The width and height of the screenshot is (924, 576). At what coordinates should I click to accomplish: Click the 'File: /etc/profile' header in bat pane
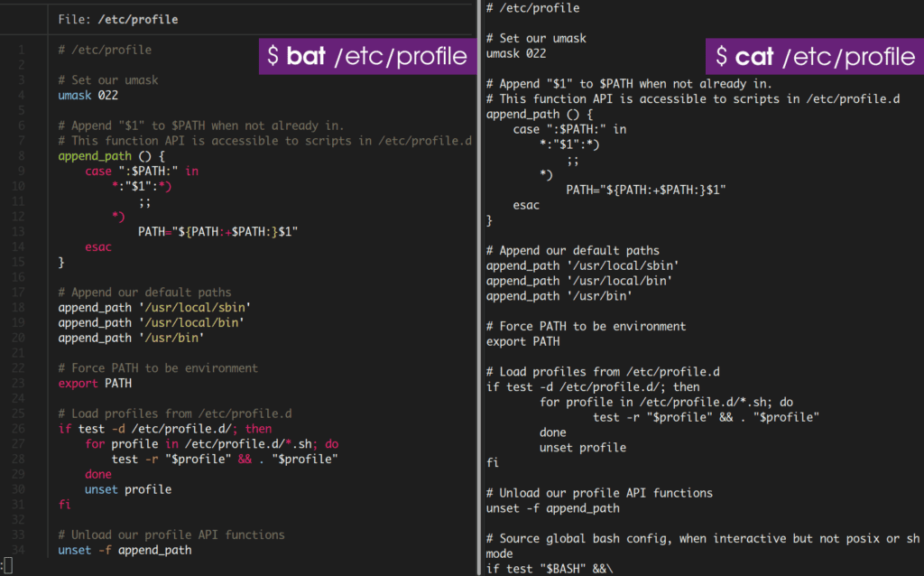[118, 20]
